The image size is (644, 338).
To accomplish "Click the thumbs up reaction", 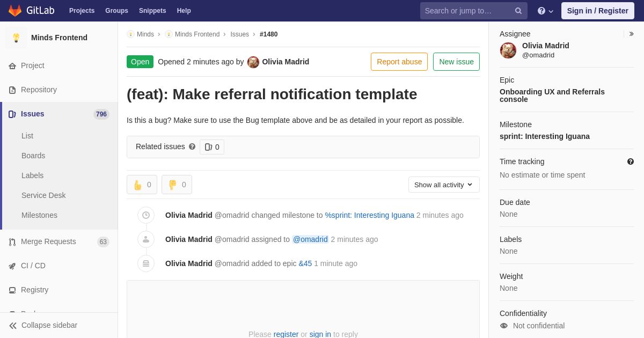I will [142, 185].
